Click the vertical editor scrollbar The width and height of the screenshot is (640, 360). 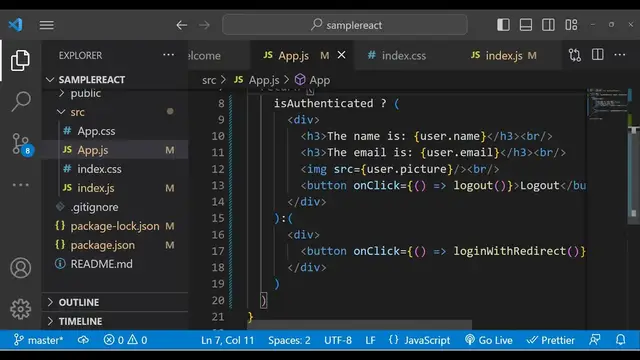(633, 176)
